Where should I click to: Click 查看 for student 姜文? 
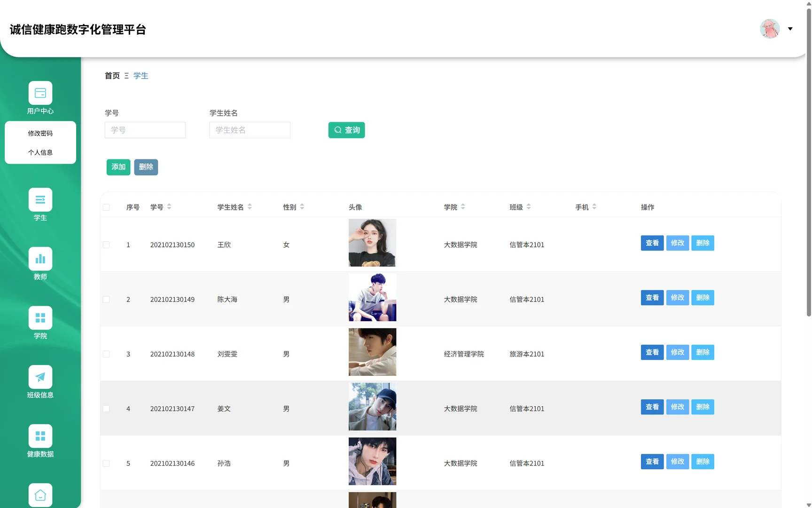click(652, 407)
